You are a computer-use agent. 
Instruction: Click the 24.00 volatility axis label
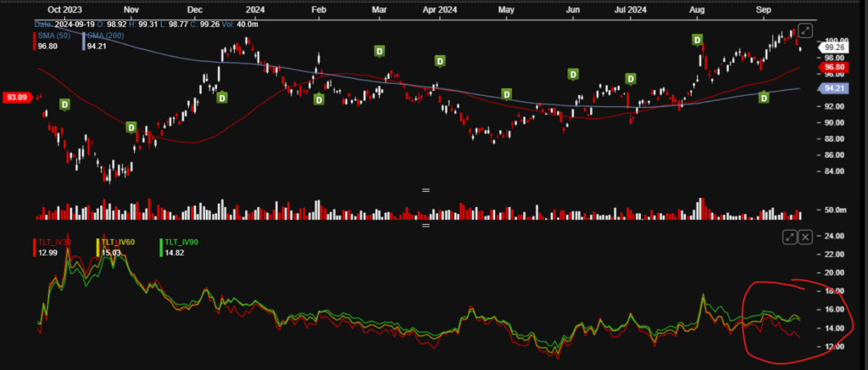point(835,236)
